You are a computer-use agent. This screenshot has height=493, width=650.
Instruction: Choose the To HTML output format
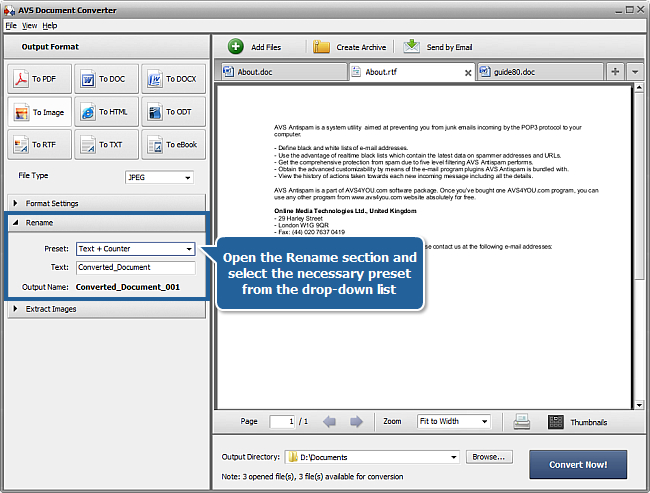(107, 112)
